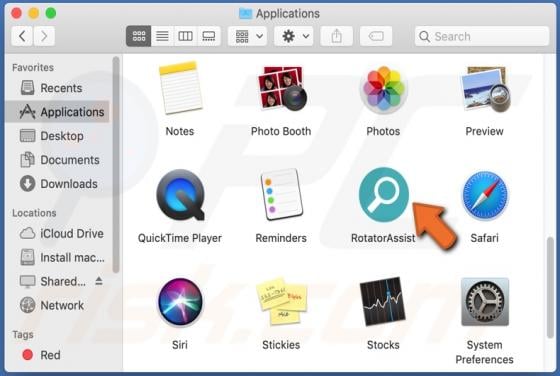Click the Applications folder icon in title bar
560x376 pixels.
pos(245,14)
